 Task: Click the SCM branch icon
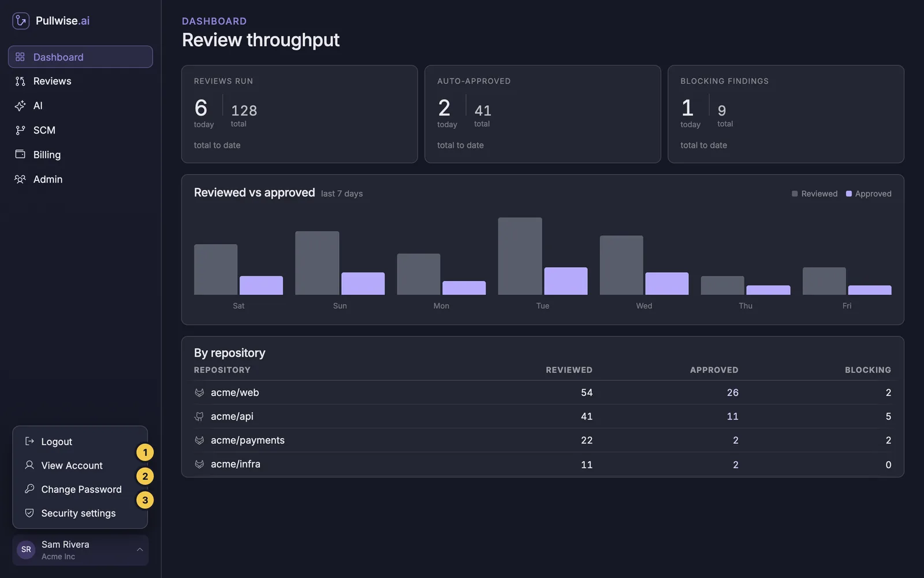[x=20, y=130]
